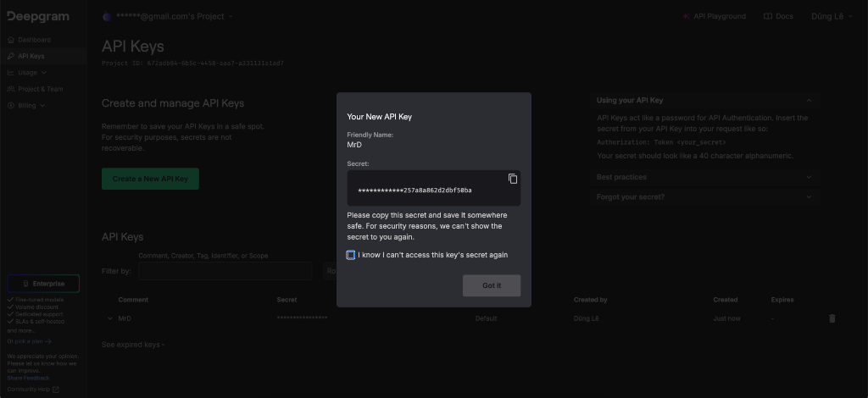Open the project selector dropdown
868x398 pixels.
[169, 17]
